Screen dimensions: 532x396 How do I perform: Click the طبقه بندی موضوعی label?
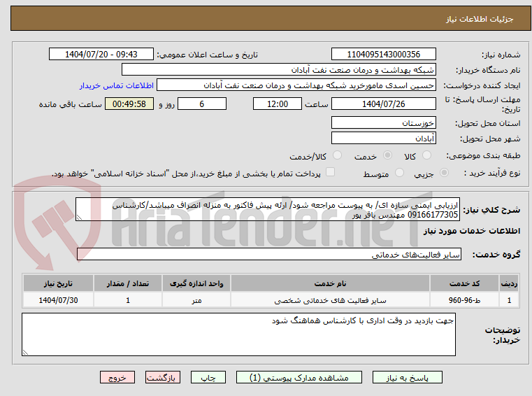[x=483, y=155]
